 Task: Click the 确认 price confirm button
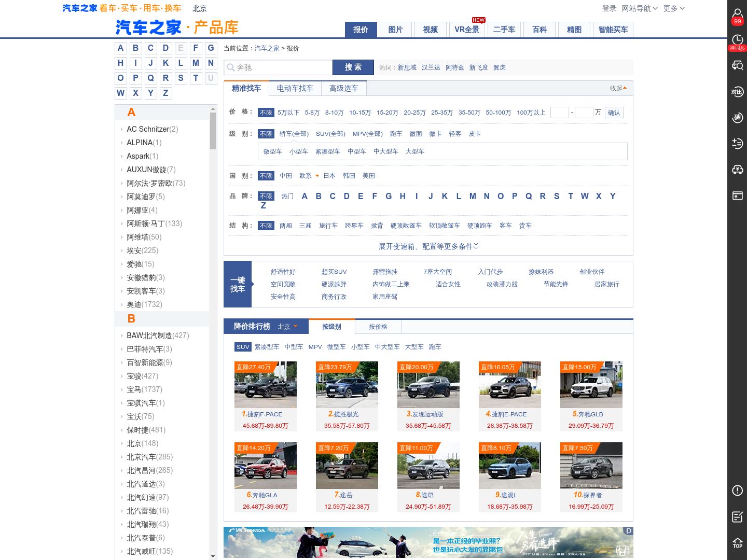(614, 113)
